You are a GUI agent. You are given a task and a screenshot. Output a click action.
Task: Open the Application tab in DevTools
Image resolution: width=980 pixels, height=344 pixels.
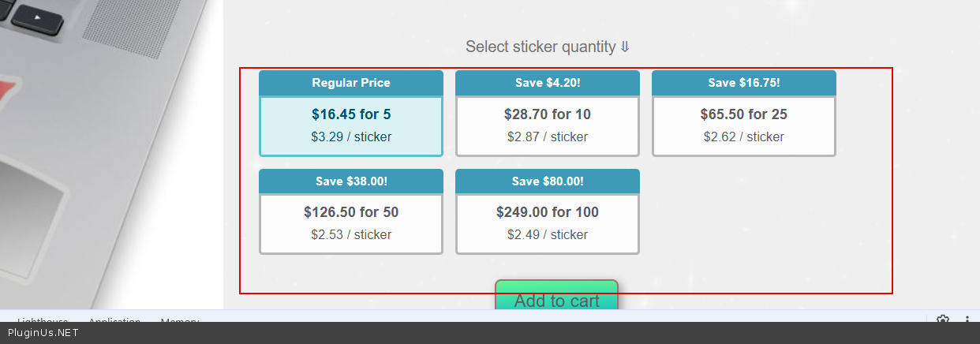[114, 319]
